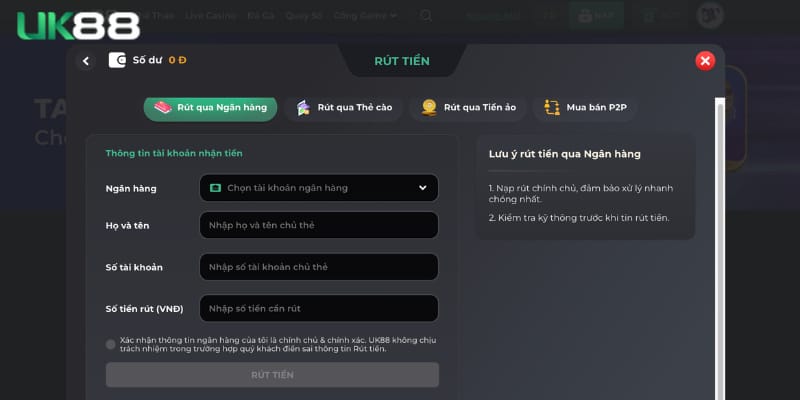Switch to Rút qua Tiền ảo tab
The width and height of the screenshot is (800, 400).
tap(468, 108)
